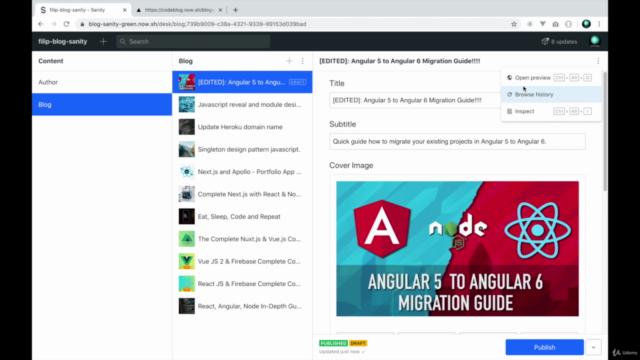Open The Complete Nuxt.js & Vue.js post
640x360 pixels.
tap(242, 239)
